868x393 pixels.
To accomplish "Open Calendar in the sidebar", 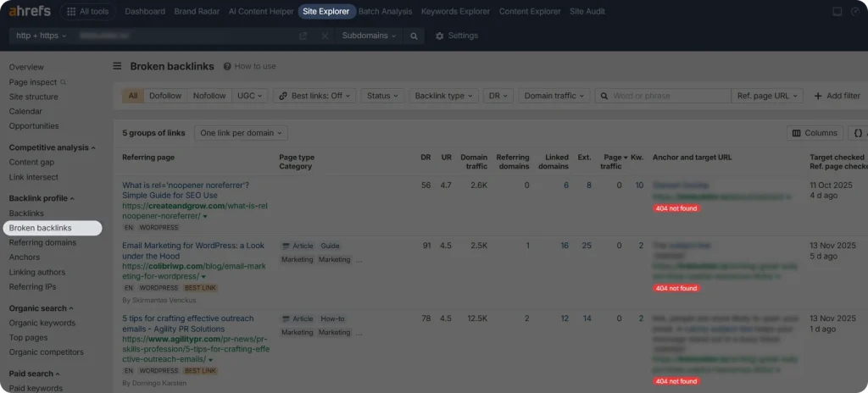I will click(x=25, y=111).
